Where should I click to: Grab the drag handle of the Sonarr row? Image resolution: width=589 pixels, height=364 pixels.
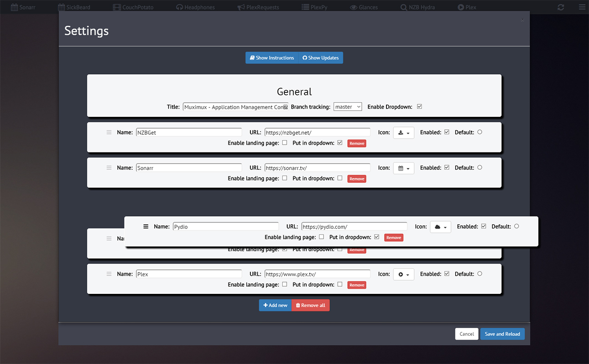tap(109, 168)
